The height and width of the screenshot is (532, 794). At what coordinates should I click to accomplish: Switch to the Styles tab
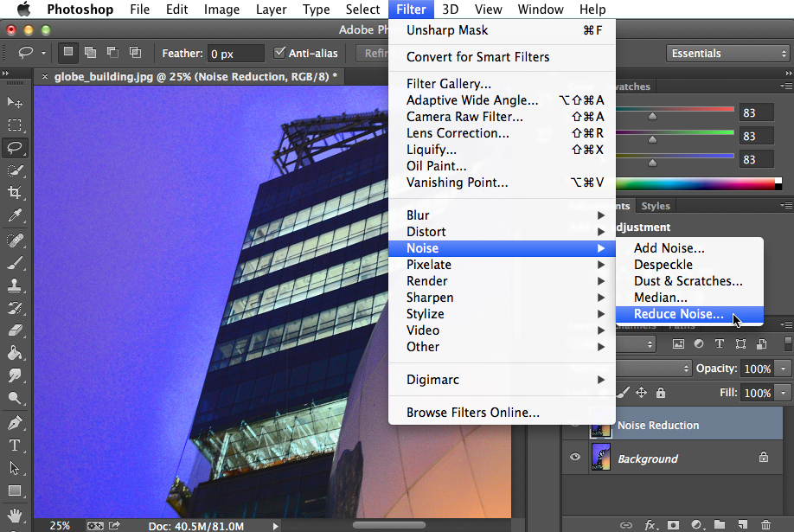click(x=656, y=206)
